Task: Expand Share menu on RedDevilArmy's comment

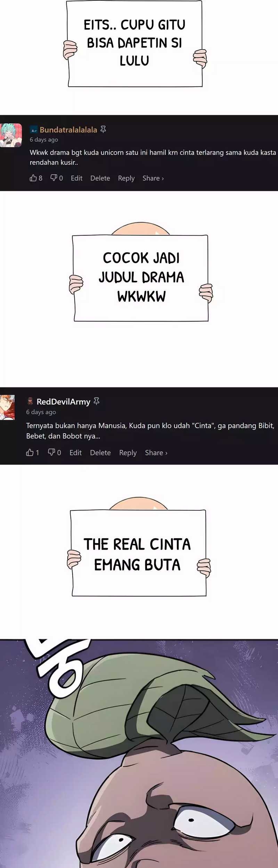Action: 156,453
